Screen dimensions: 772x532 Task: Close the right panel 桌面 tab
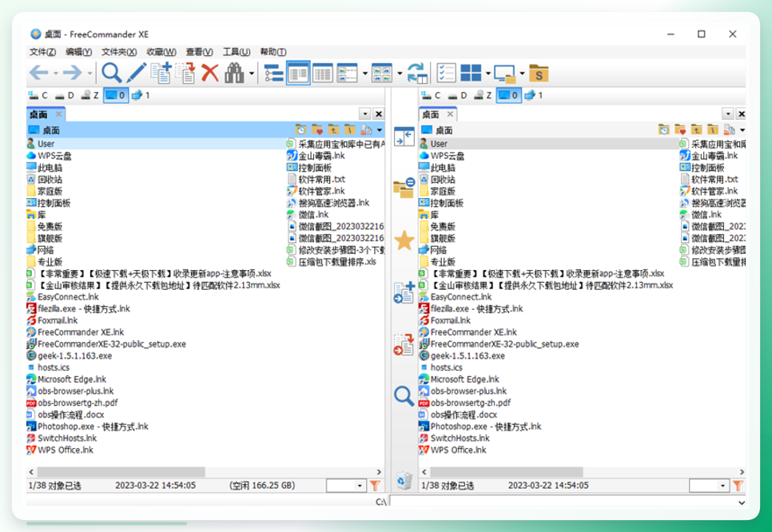[x=450, y=114]
